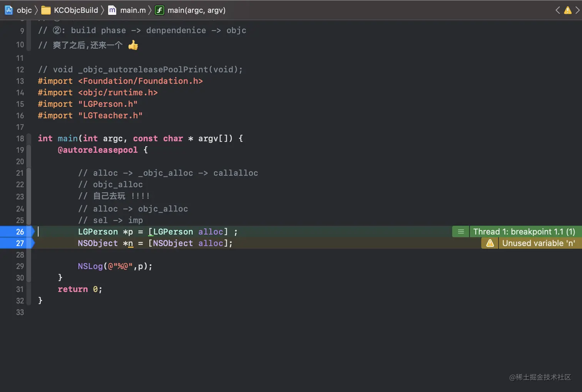The height and width of the screenshot is (392, 582).
Task: Click comment '// sel -> imp'
Action: coord(110,220)
